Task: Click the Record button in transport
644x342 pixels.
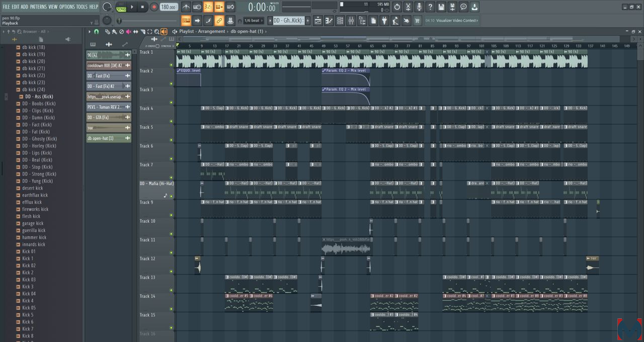Action: tap(154, 7)
